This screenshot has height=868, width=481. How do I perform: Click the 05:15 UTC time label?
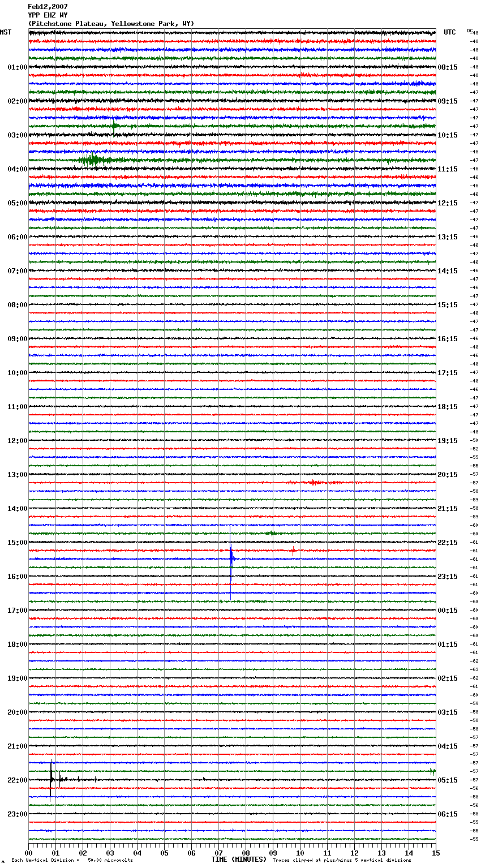(x=448, y=780)
